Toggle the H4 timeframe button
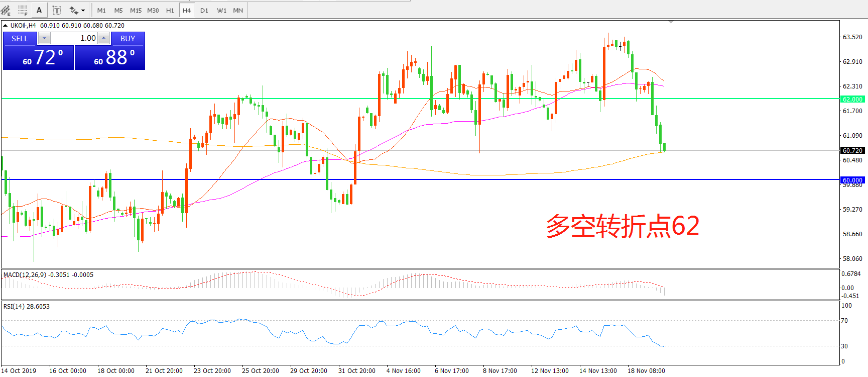 point(187,10)
